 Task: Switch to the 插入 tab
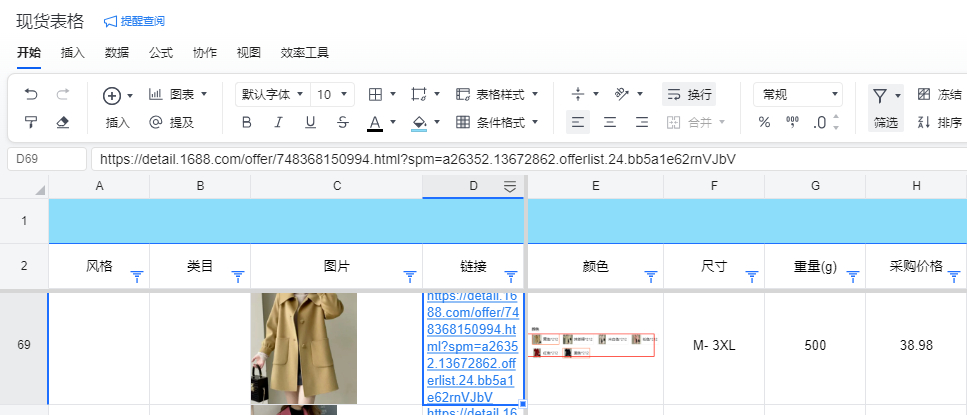[72, 52]
